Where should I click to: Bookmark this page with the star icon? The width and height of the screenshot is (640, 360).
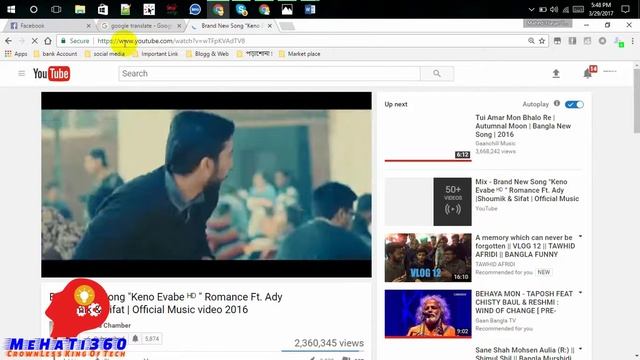tap(542, 41)
